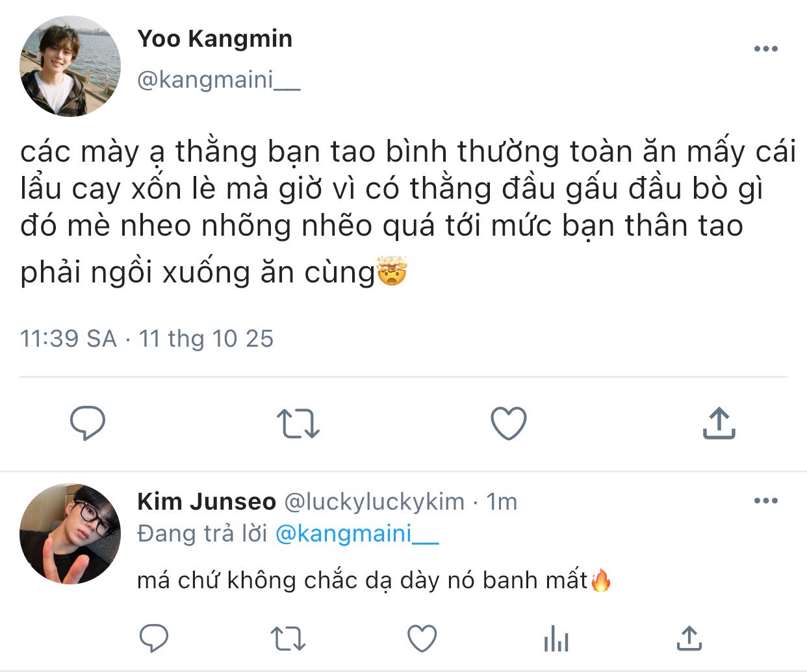Share Yoo Kangmin's main tweet
The width and height of the screenshot is (807, 672).
(x=719, y=423)
